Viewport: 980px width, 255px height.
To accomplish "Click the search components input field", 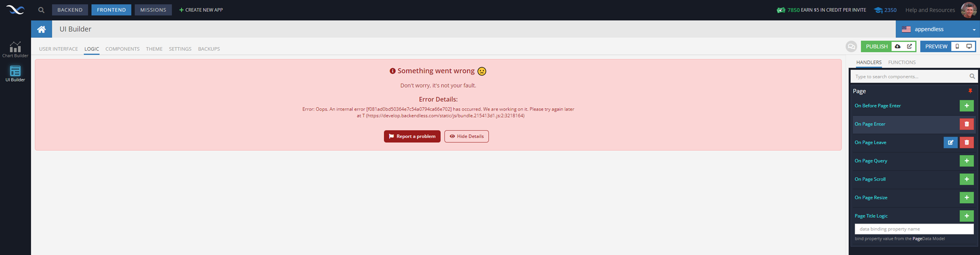I will (910, 77).
